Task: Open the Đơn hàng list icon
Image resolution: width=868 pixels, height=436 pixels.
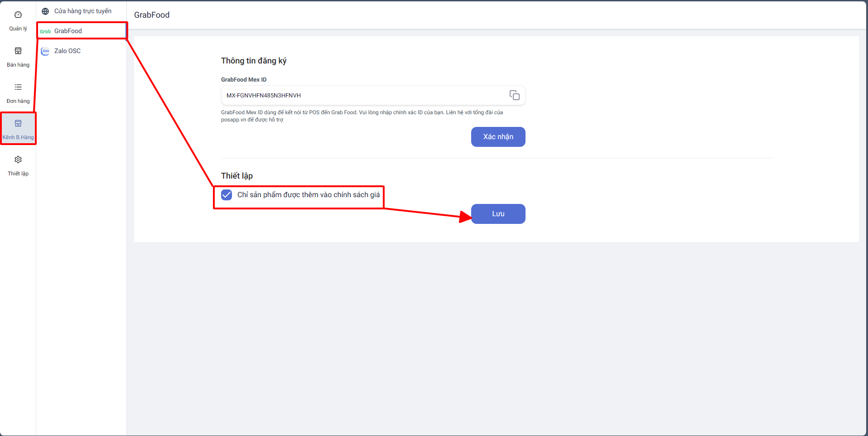Action: coord(18,87)
